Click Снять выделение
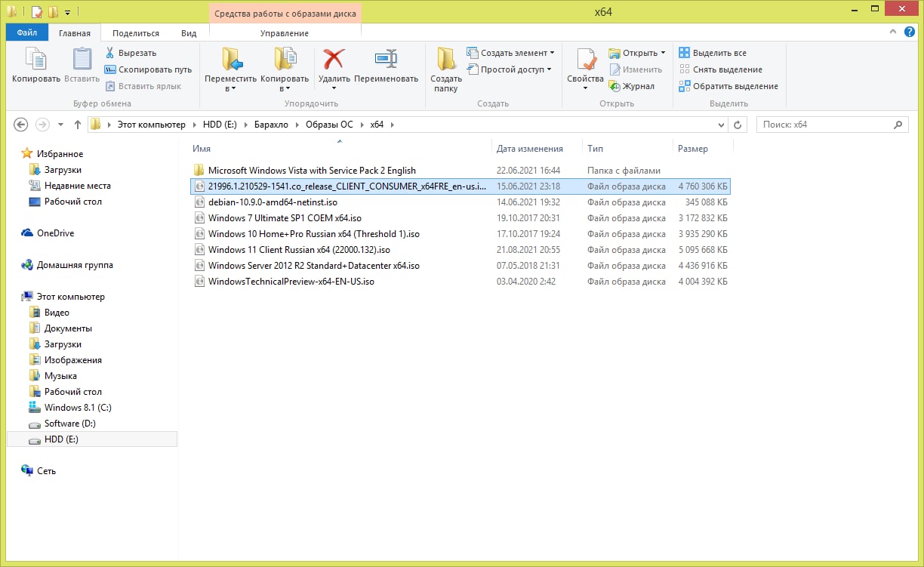Image resolution: width=924 pixels, height=567 pixels. click(x=720, y=69)
